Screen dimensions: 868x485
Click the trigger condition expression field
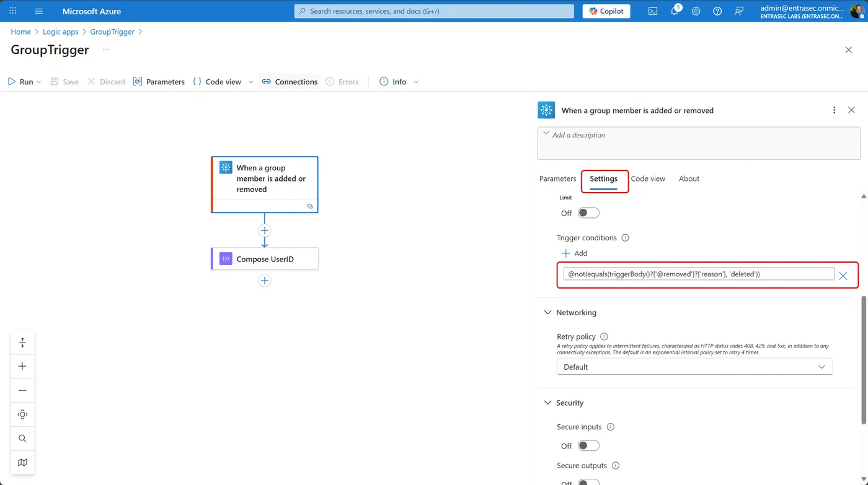click(699, 274)
